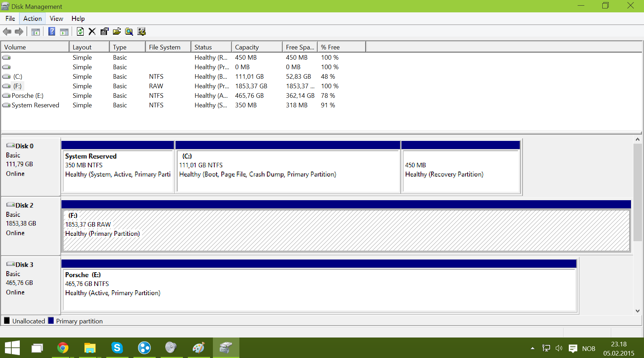Viewport: 644px width, 358px height.
Task: Toggle the Show/Hide Console Tree icon
Action: pyautogui.click(x=35, y=32)
